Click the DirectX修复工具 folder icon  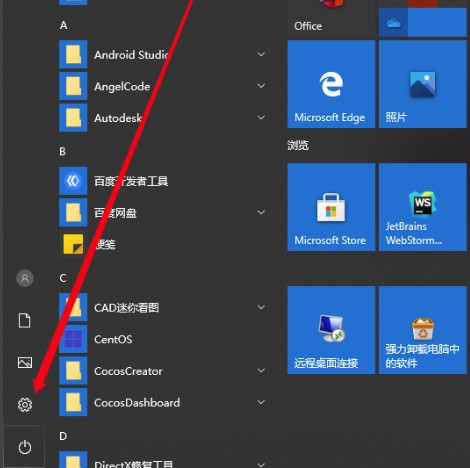click(73, 460)
